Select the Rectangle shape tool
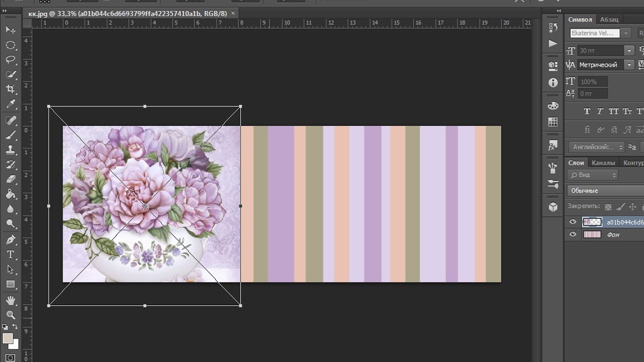The image size is (644, 362). click(10, 285)
